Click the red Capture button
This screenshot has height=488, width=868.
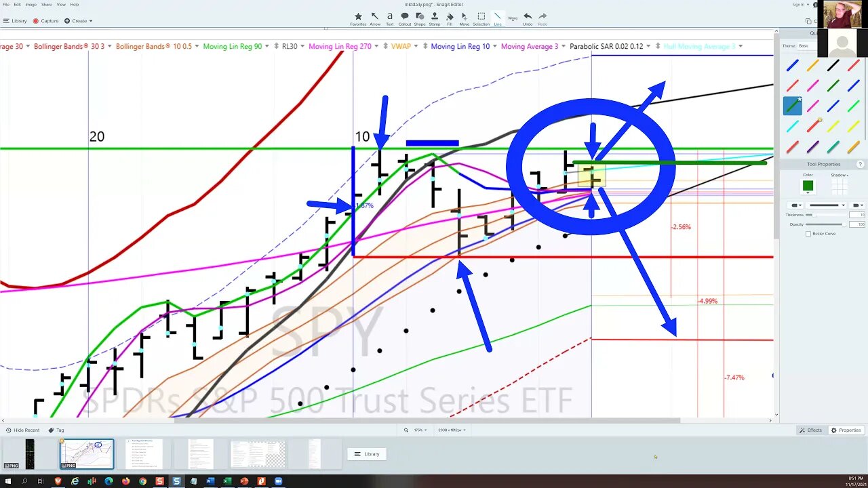pyautogui.click(x=46, y=21)
